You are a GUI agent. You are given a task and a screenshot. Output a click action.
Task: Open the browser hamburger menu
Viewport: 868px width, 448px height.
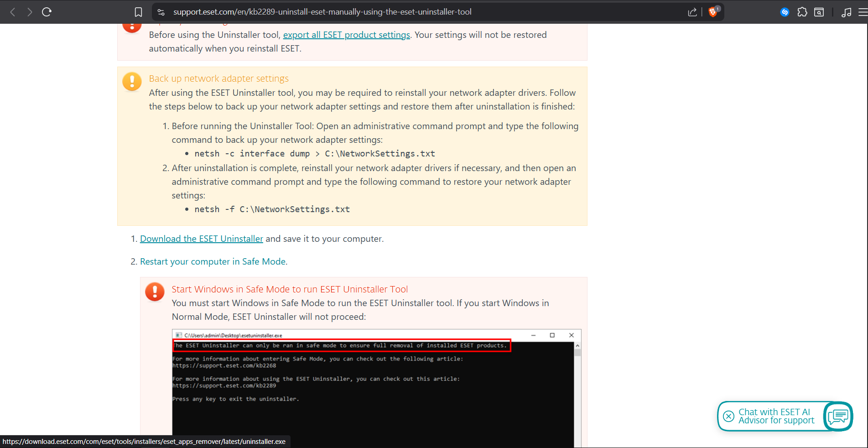pos(863,12)
